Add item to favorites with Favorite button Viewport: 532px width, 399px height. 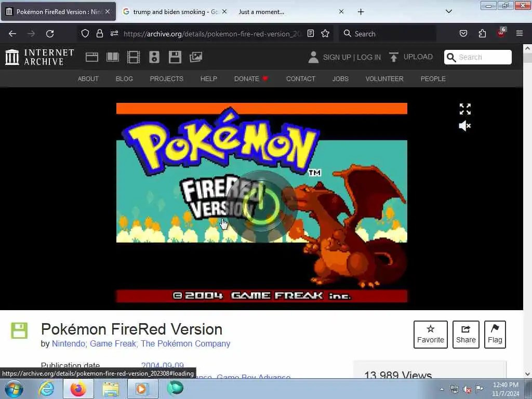pos(431,335)
